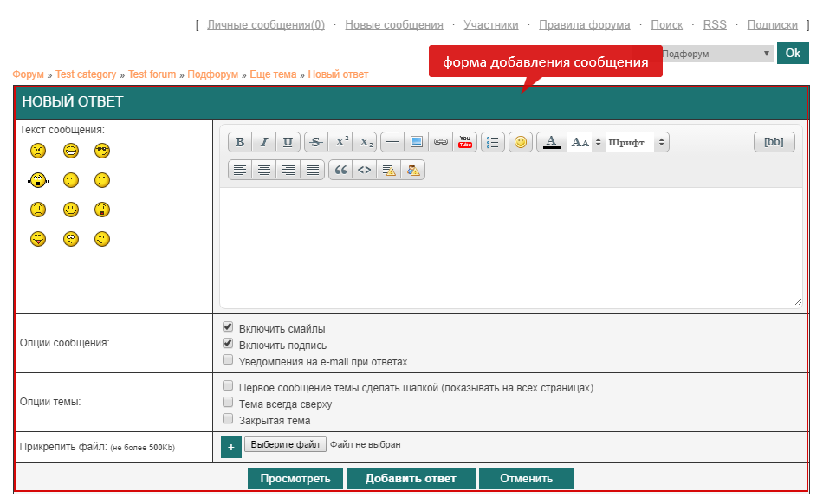Check the 'Закрытая тема' option
This screenshot has width=823, height=504.
228,419
